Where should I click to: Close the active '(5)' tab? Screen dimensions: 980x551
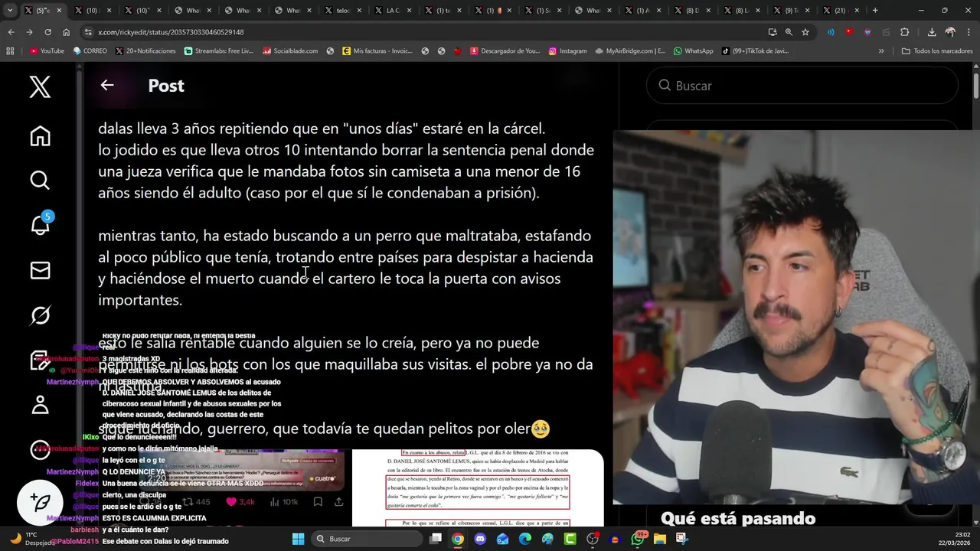[x=59, y=11]
